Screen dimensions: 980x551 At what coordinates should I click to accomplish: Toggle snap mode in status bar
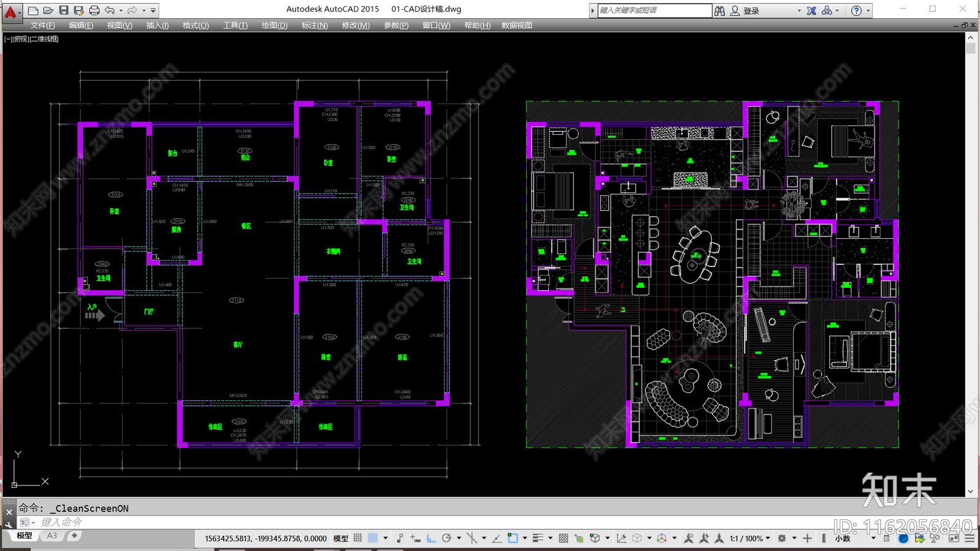372,539
